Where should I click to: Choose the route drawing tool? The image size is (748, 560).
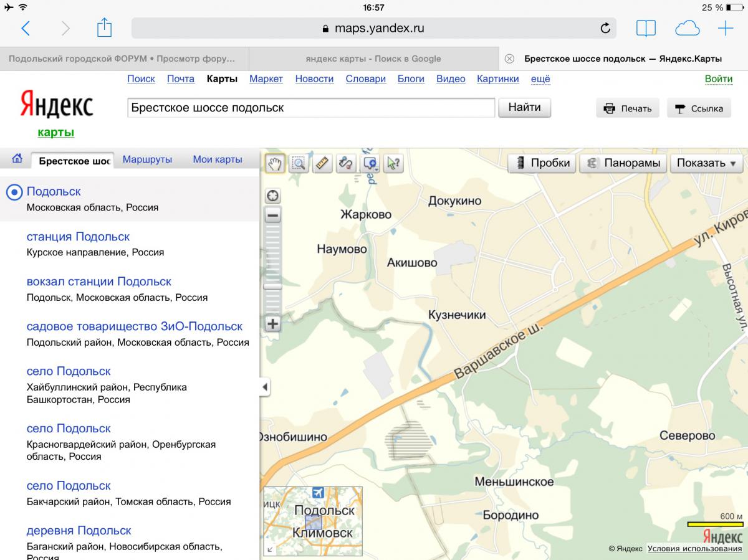(x=346, y=163)
